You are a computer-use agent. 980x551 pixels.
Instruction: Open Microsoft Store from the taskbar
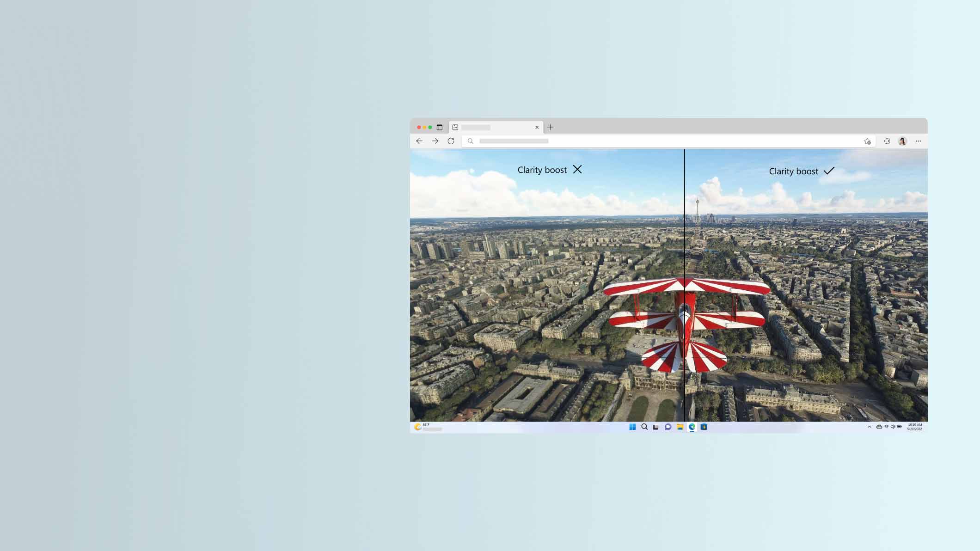click(704, 427)
